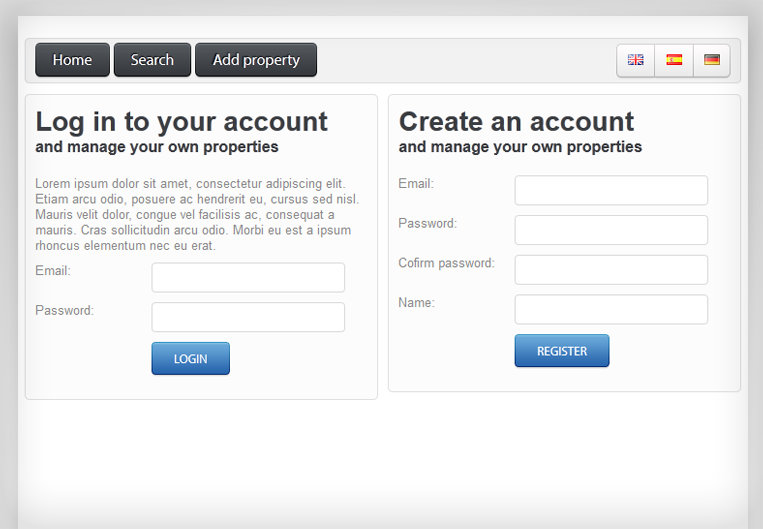Switch language using the German flag icon
Viewport: 763px width, 529px height.
(712, 60)
